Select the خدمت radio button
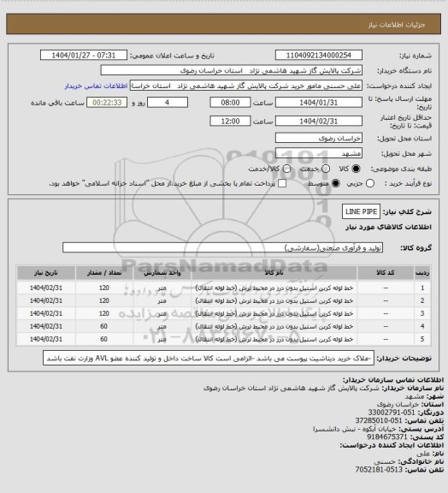 326,169
